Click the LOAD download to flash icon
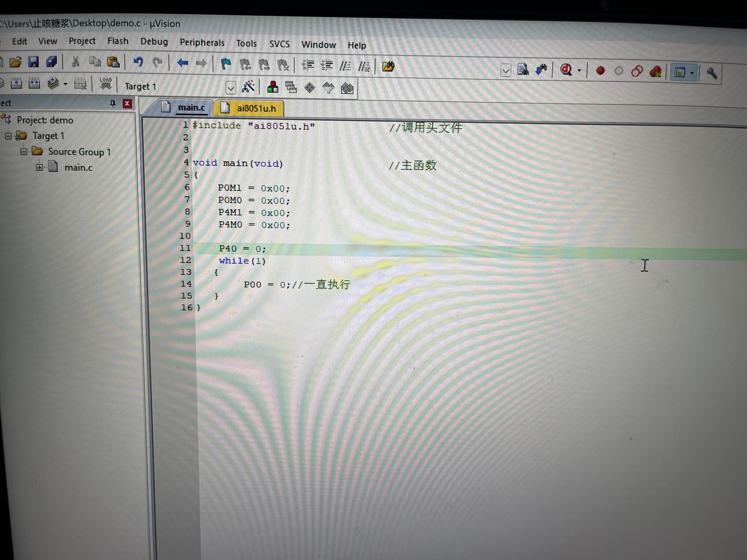The width and height of the screenshot is (747, 560). click(105, 84)
